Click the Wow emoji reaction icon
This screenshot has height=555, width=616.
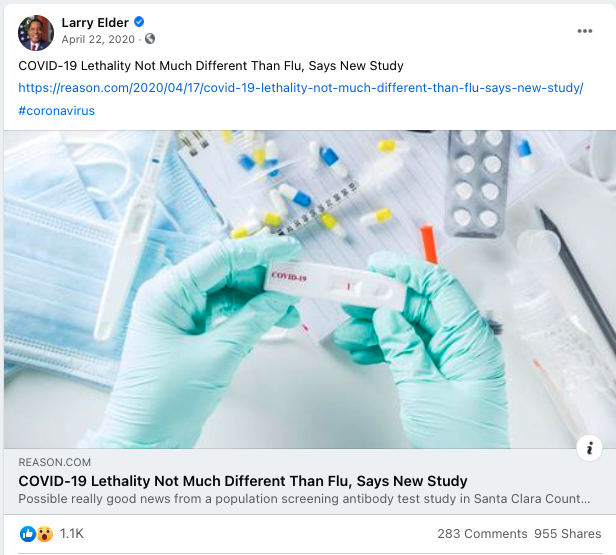pos(45,533)
